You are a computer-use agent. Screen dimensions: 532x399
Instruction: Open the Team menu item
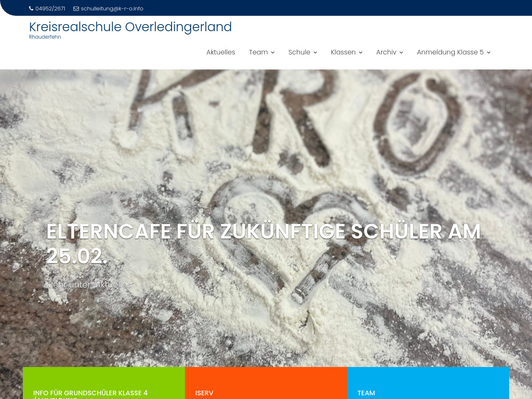[x=258, y=52]
